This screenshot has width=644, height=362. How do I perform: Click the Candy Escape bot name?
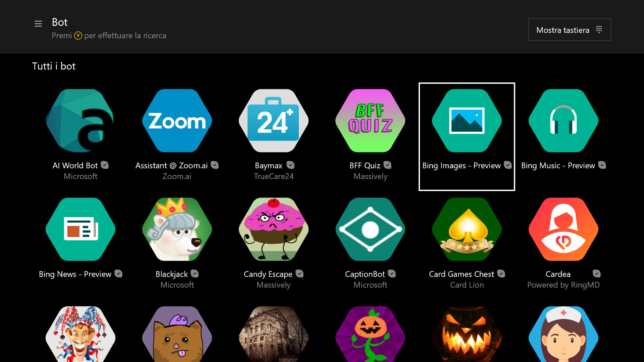pyautogui.click(x=268, y=274)
